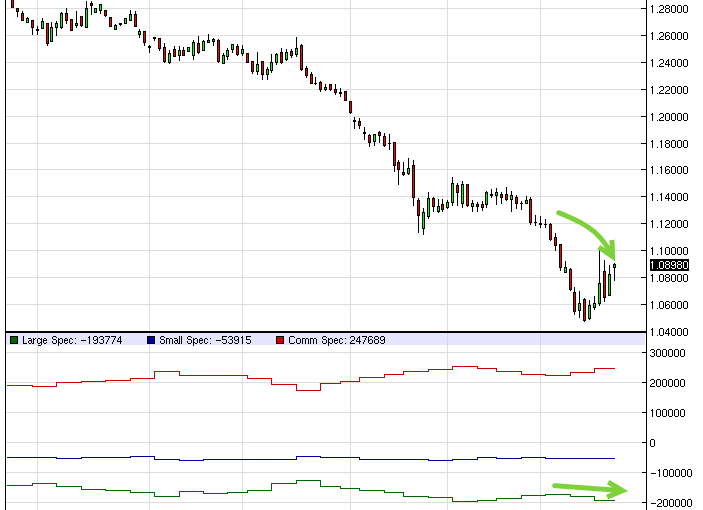Click the 200000 indicator axis label
The height and width of the screenshot is (510, 703).
[668, 383]
